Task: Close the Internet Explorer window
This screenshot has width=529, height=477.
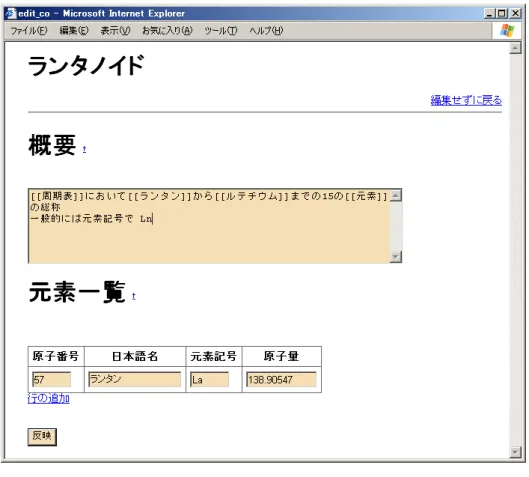Action: click(x=515, y=13)
